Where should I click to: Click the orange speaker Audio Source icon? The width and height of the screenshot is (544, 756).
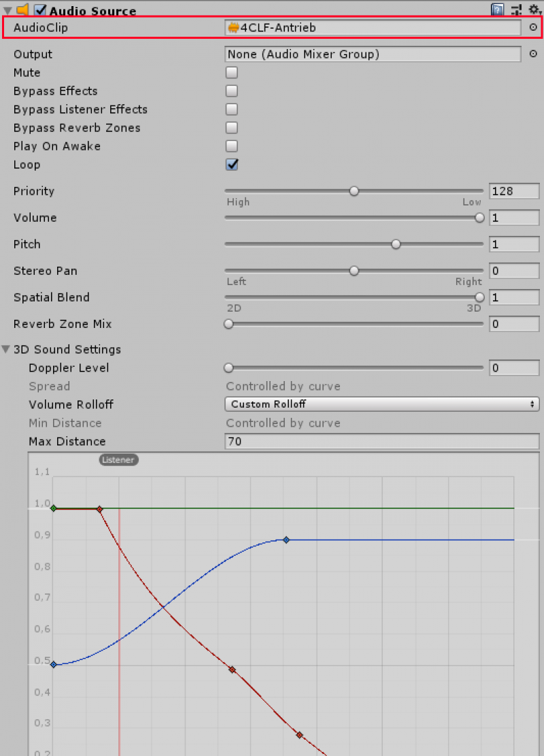point(22,10)
